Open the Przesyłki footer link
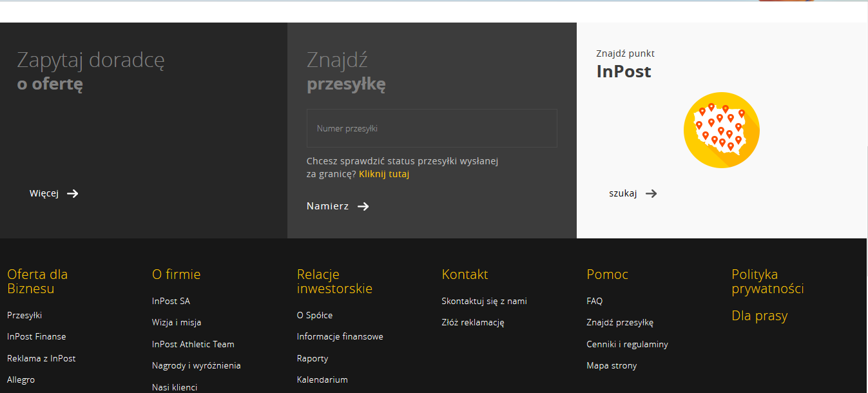This screenshot has width=868, height=393. click(24, 315)
